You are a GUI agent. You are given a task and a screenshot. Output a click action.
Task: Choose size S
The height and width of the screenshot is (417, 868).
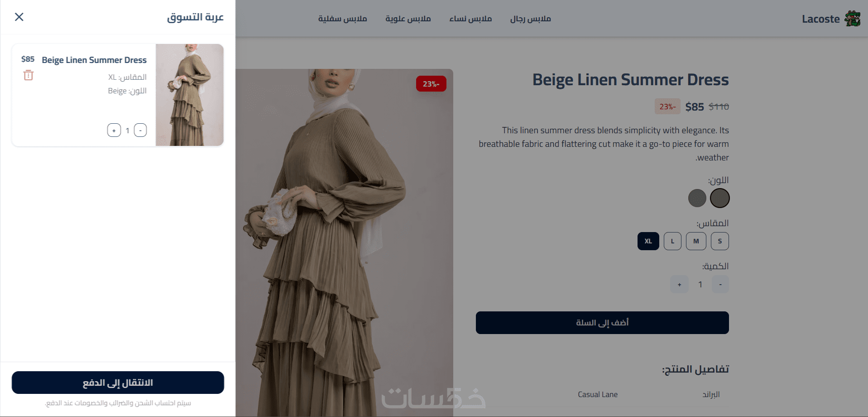[x=720, y=241]
